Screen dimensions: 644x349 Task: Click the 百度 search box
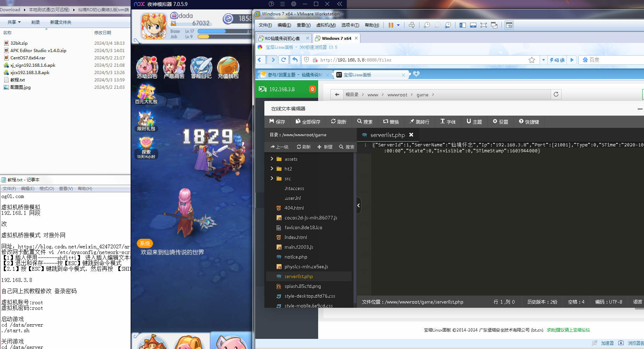coord(611,60)
